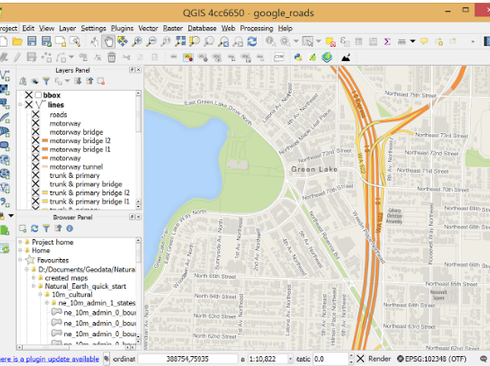Open the select features tool dropdown arrow

318,41
